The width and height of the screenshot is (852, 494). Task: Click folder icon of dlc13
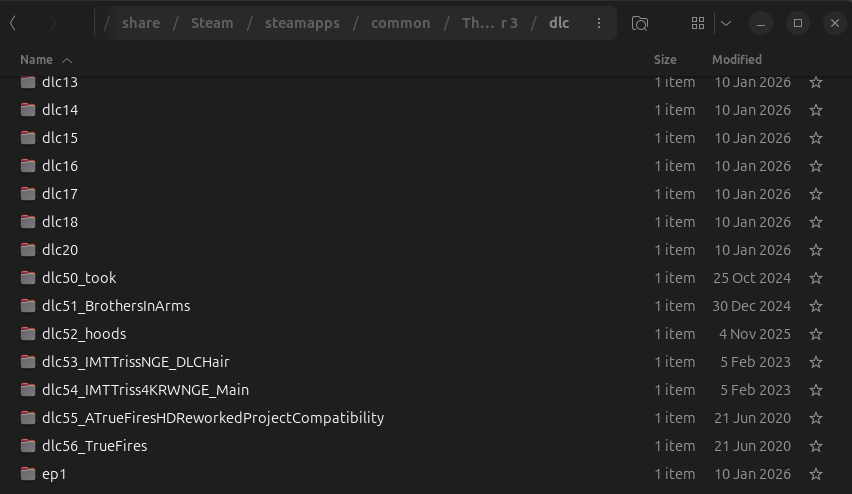click(28, 82)
